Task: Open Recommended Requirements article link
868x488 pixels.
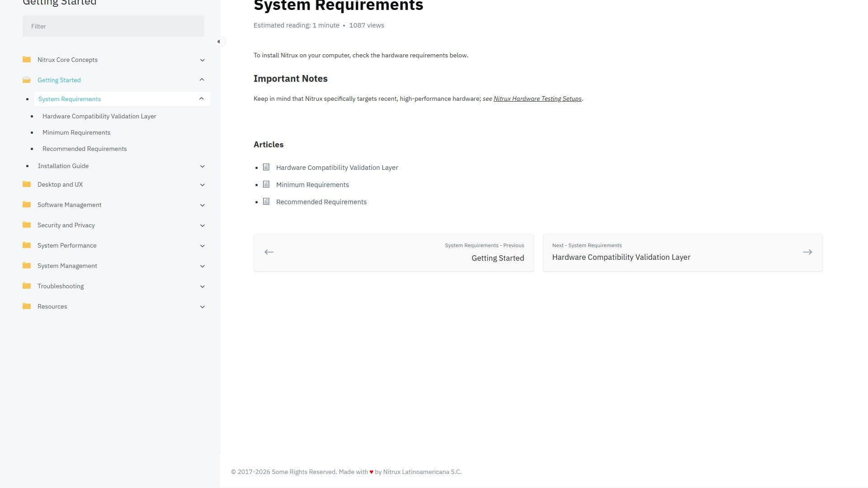Action: point(321,202)
